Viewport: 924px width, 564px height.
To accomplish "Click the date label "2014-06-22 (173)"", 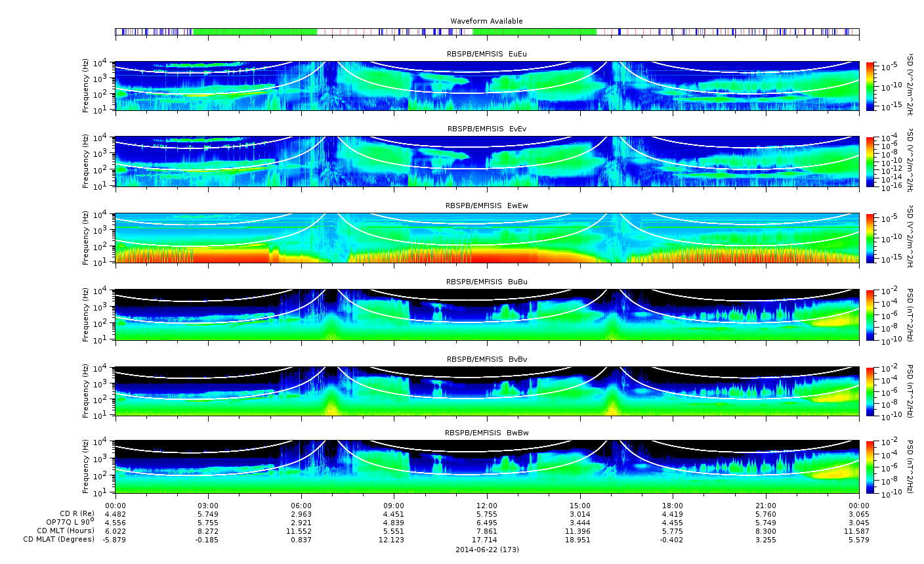I will click(487, 550).
